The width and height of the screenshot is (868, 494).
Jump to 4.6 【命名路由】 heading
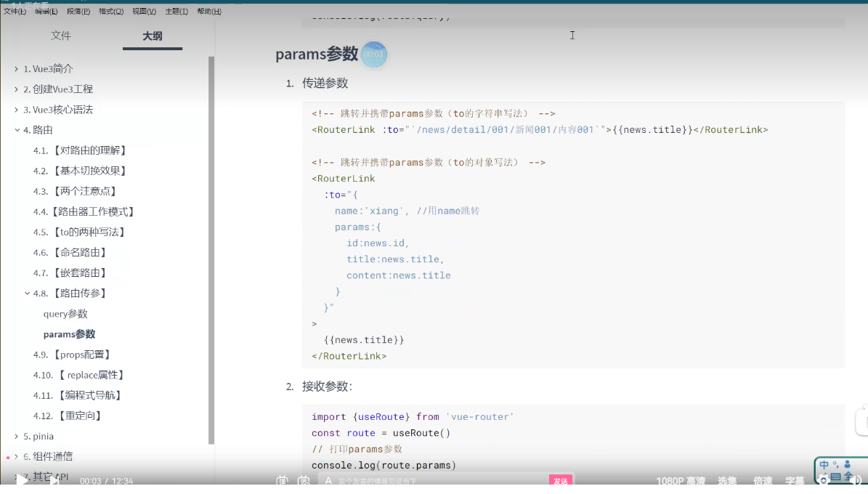pos(71,253)
